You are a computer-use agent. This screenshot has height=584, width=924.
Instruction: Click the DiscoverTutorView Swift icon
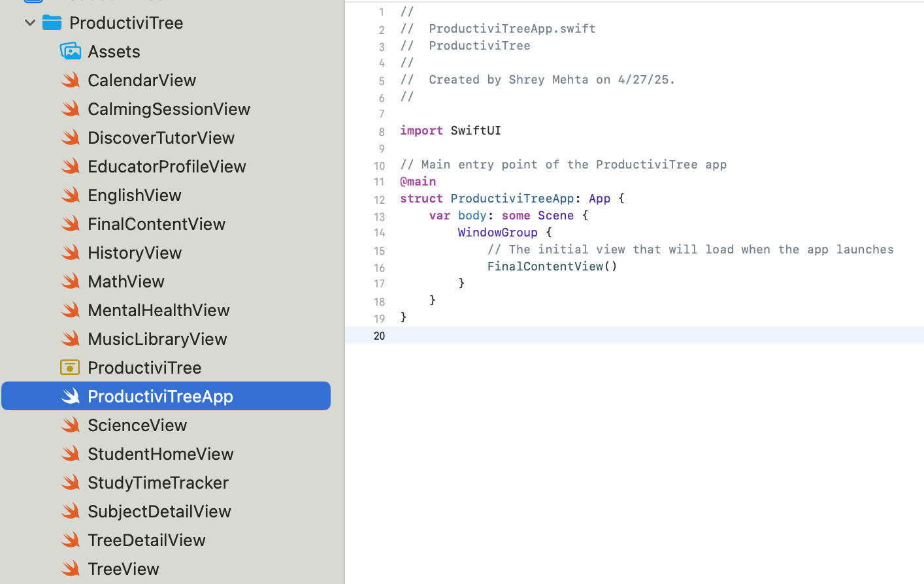point(71,137)
